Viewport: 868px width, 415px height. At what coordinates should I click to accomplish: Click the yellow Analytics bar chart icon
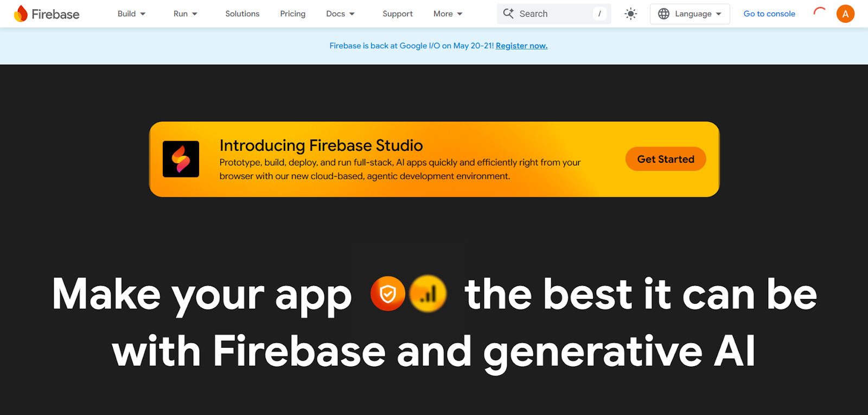[x=428, y=293]
